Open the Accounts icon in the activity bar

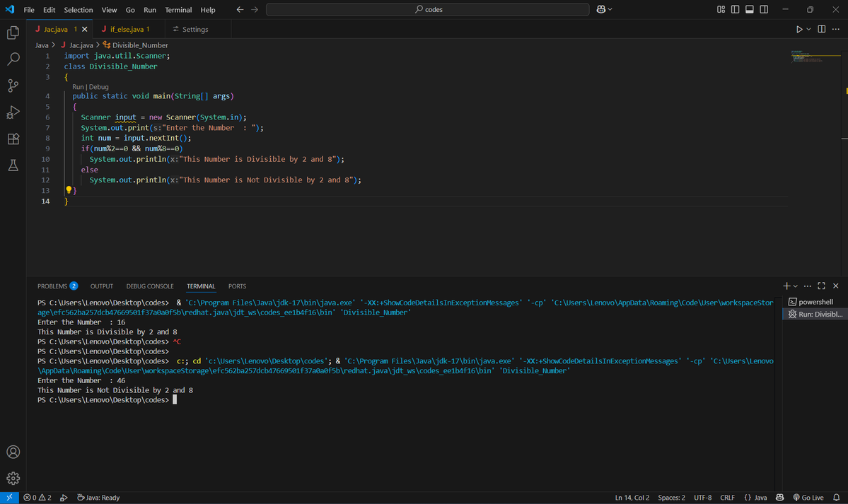(13, 452)
